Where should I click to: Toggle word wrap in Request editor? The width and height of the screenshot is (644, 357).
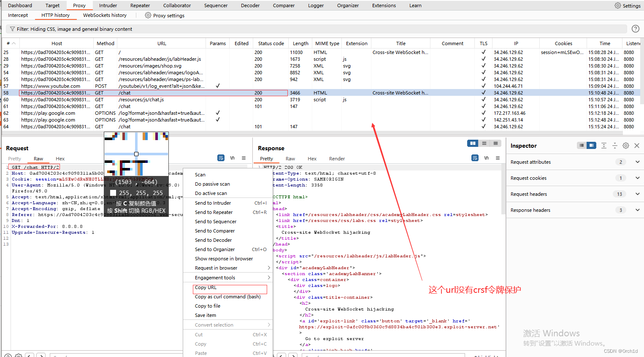(221, 158)
